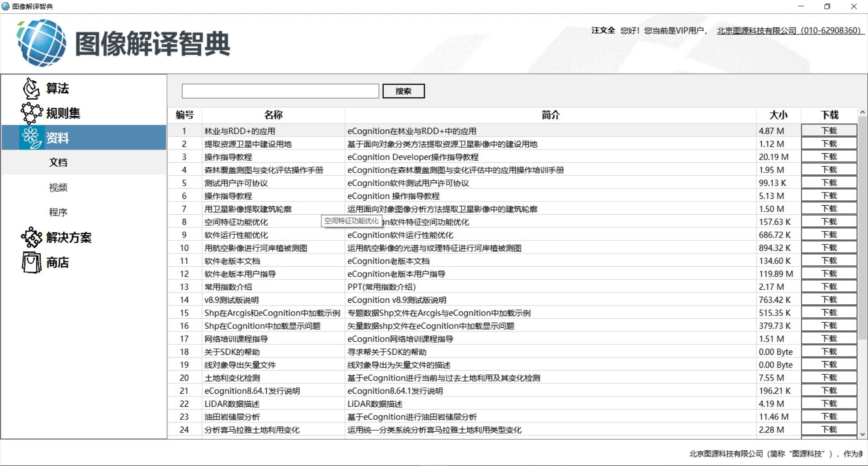Click the globe logo in header
Screen dimensions: 868x466
point(42,43)
